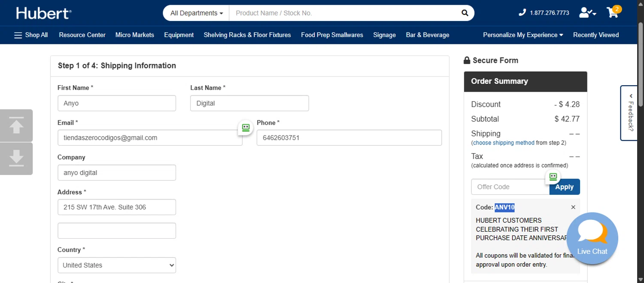The width and height of the screenshot is (644, 283).
Task: Open the Feedback side tab
Action: tap(629, 113)
